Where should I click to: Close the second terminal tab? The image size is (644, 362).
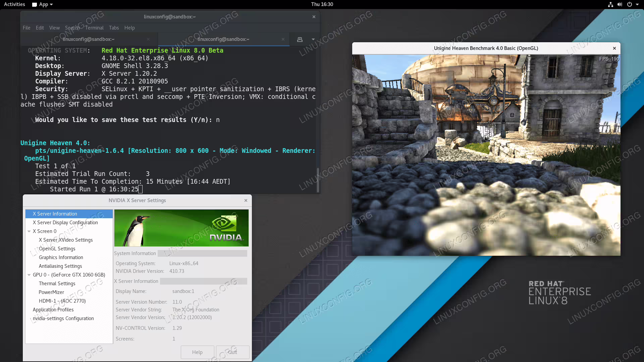pyautogui.click(x=283, y=39)
